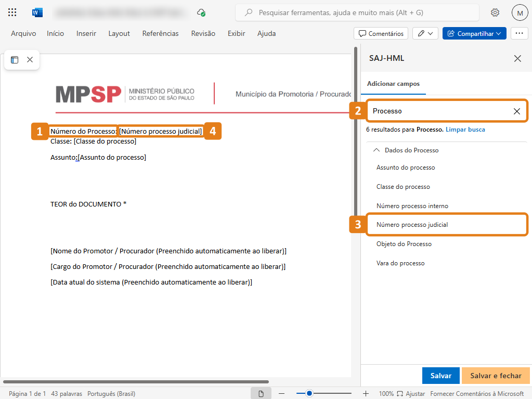
Task: Collapse the Dados do Processo group
Action: (376, 150)
